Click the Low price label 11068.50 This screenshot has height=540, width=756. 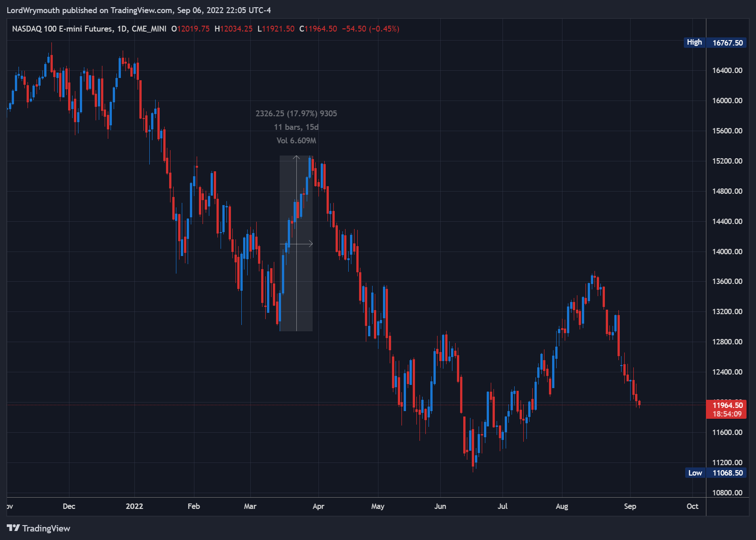(x=728, y=473)
